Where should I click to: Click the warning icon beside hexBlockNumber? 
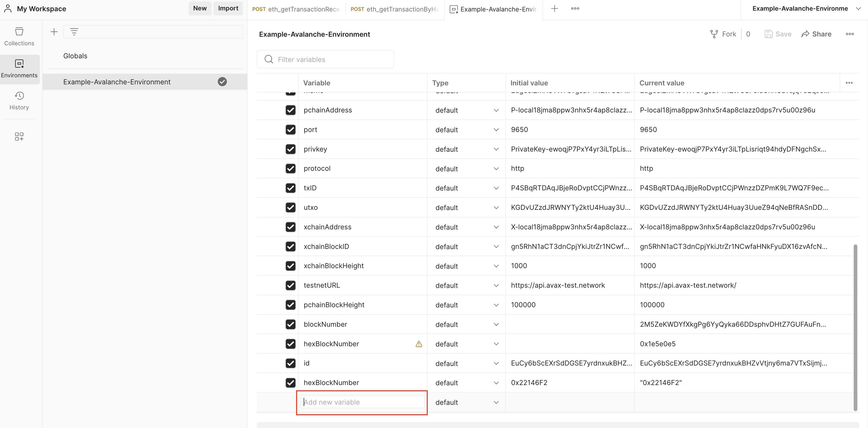click(x=418, y=344)
